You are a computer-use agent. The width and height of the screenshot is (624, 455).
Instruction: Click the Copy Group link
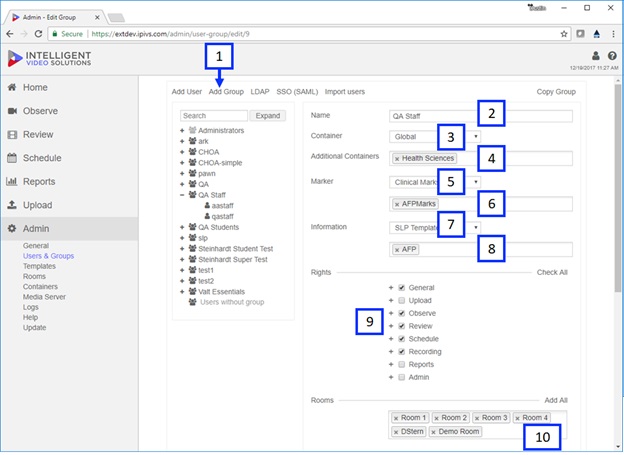click(556, 92)
